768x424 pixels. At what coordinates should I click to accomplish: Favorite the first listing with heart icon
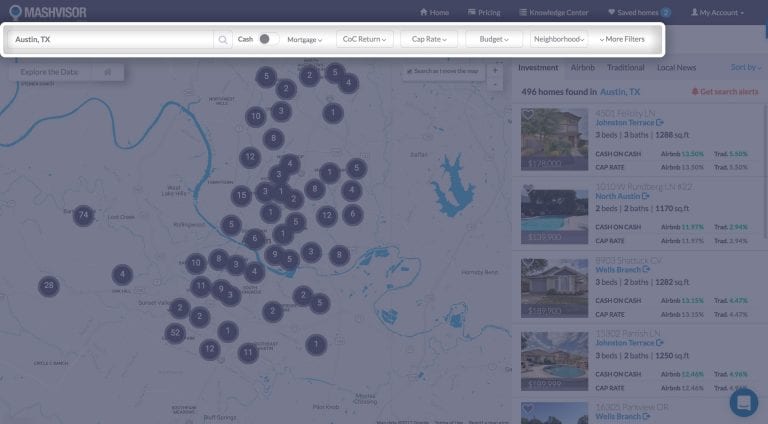[x=528, y=115]
